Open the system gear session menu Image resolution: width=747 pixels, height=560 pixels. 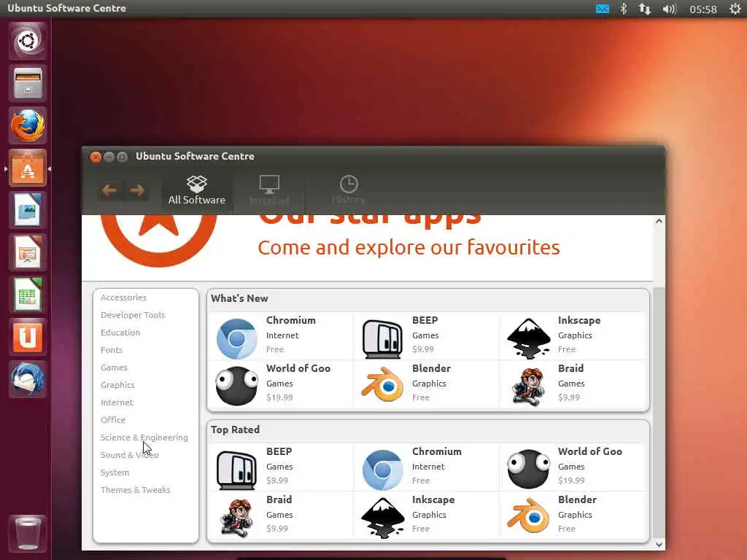(x=735, y=9)
